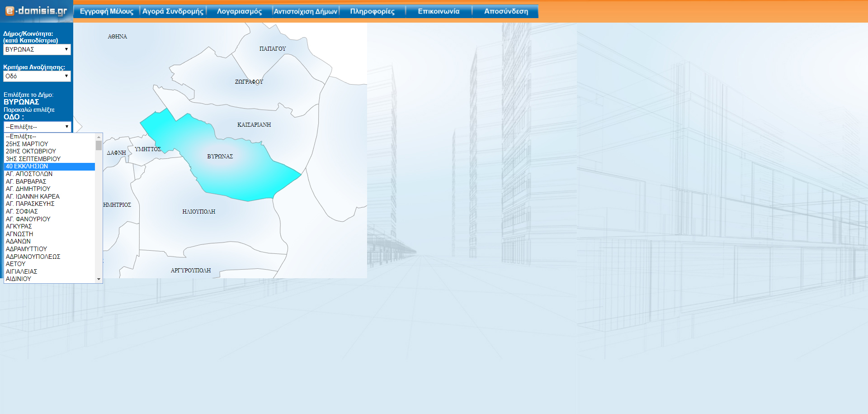
Task: Select street 25ΗΣ ΜΑΡΤΙΟΥ
Action: [x=50, y=144]
